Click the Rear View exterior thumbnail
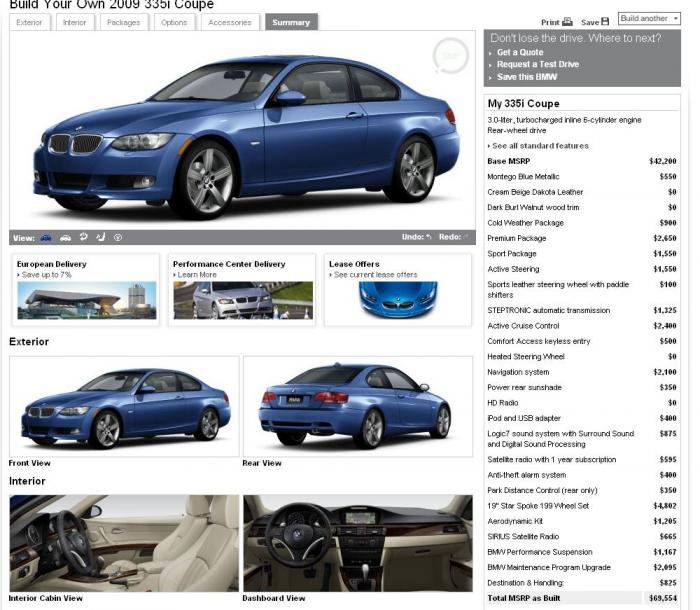Screen dimensions: 700x610 point(357,406)
